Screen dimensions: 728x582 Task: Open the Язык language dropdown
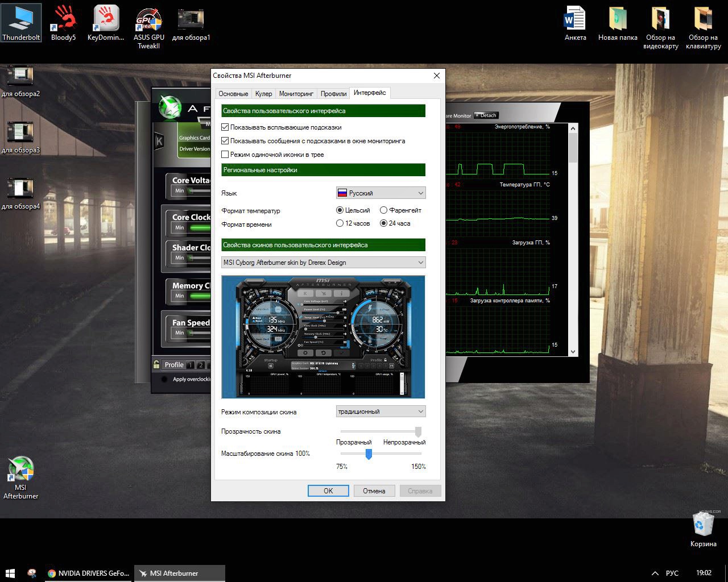pyautogui.click(x=380, y=193)
